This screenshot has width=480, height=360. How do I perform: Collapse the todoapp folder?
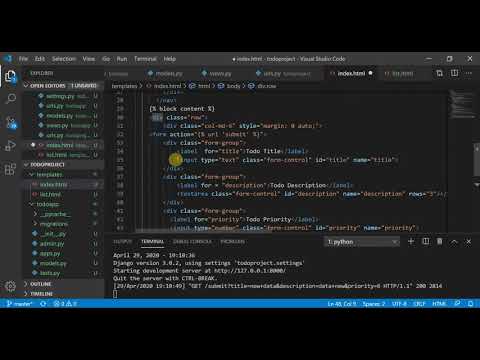click(x=63, y=204)
